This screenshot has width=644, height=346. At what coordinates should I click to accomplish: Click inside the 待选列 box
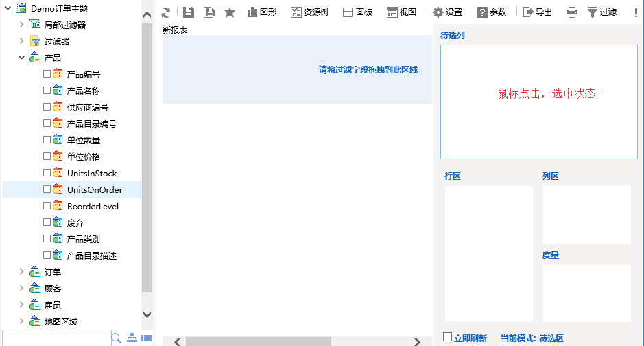(x=539, y=102)
